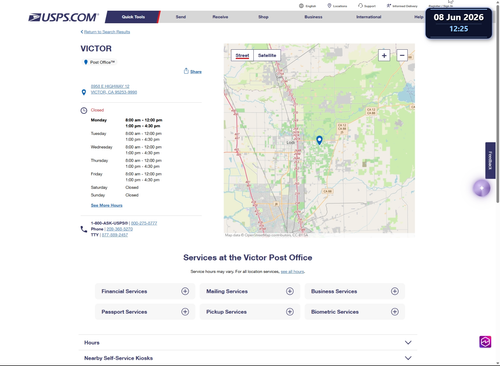Click the local Phone number link
The image size is (500, 366).
tap(120, 229)
